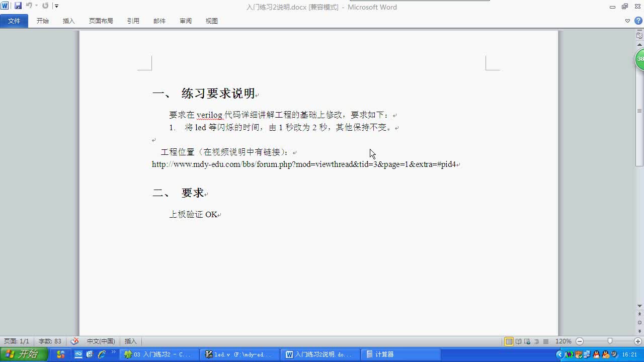This screenshot has height=362, width=644.
Task: Switch to the 开始 ribbon tab
Action: 43,21
